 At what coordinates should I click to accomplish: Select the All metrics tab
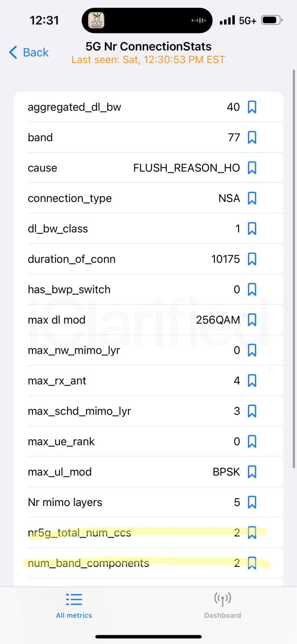pyautogui.click(x=74, y=605)
